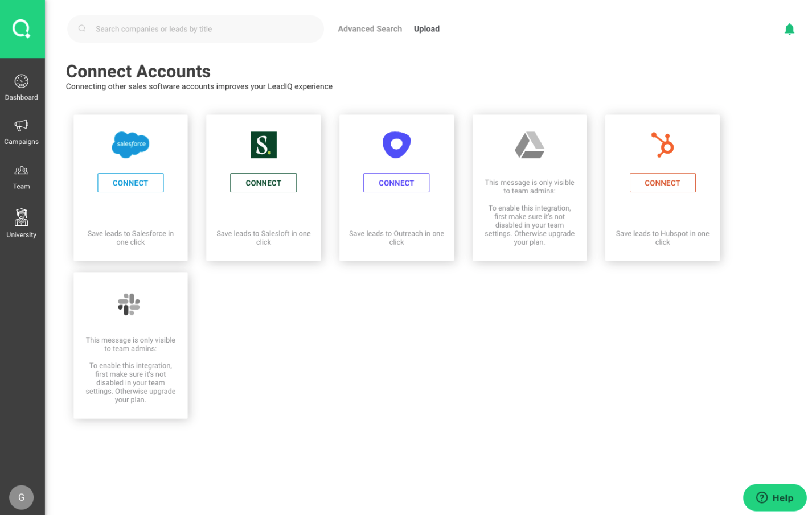Click the search magnifier icon

coord(82,28)
